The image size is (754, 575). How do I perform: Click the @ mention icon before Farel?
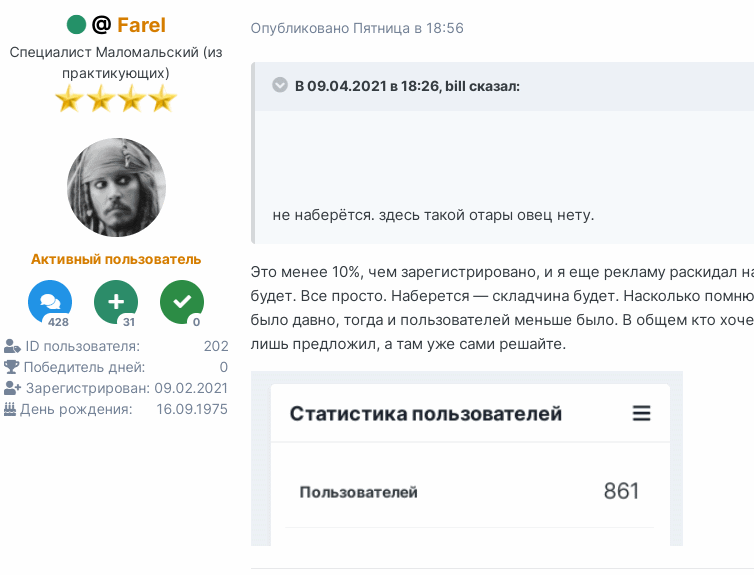pos(101,25)
